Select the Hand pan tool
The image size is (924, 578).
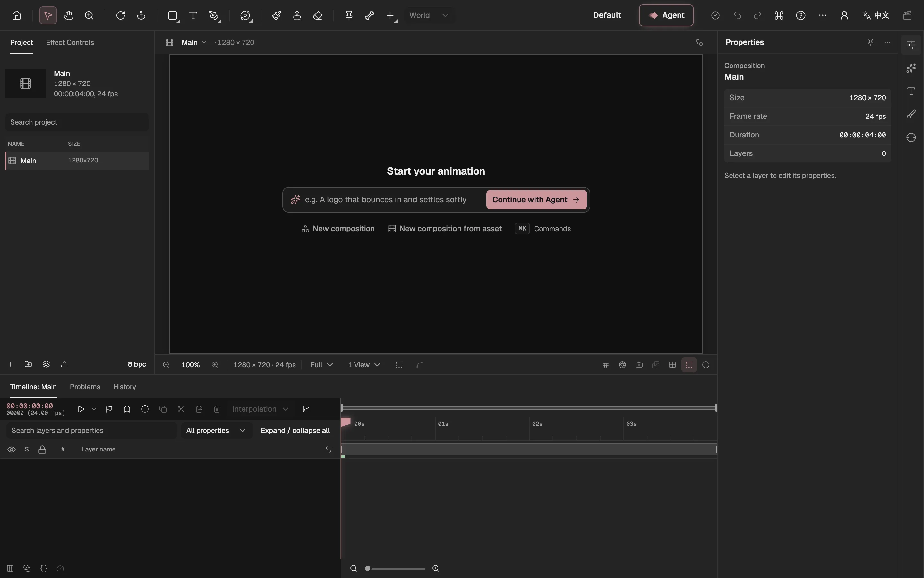point(69,15)
